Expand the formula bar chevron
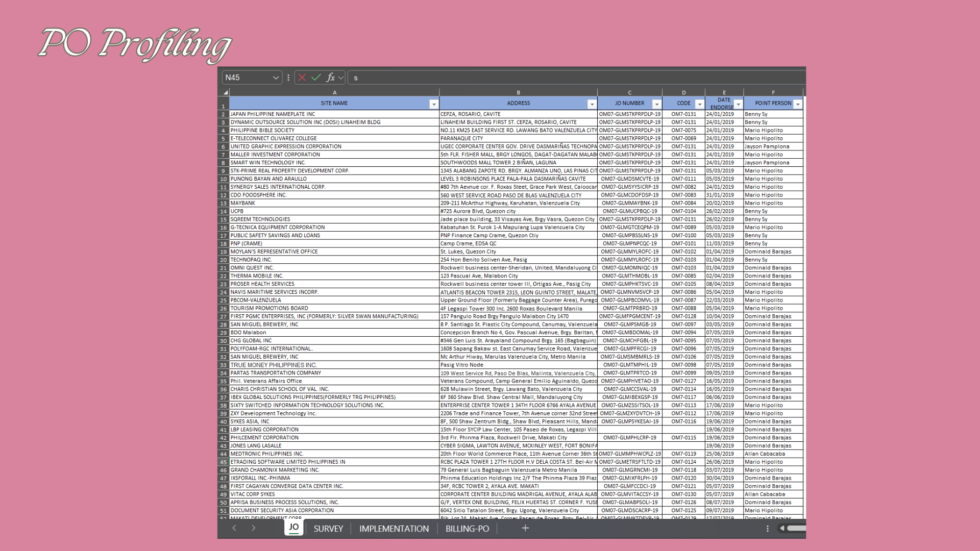The image size is (980, 551). [x=341, y=78]
